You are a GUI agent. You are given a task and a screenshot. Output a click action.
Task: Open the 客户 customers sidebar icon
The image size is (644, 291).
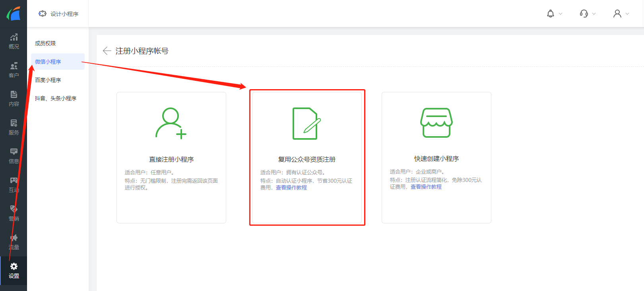[14, 70]
